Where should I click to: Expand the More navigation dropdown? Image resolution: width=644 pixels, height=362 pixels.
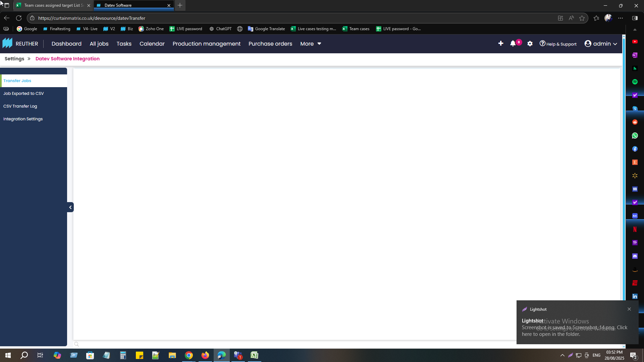(311, 44)
